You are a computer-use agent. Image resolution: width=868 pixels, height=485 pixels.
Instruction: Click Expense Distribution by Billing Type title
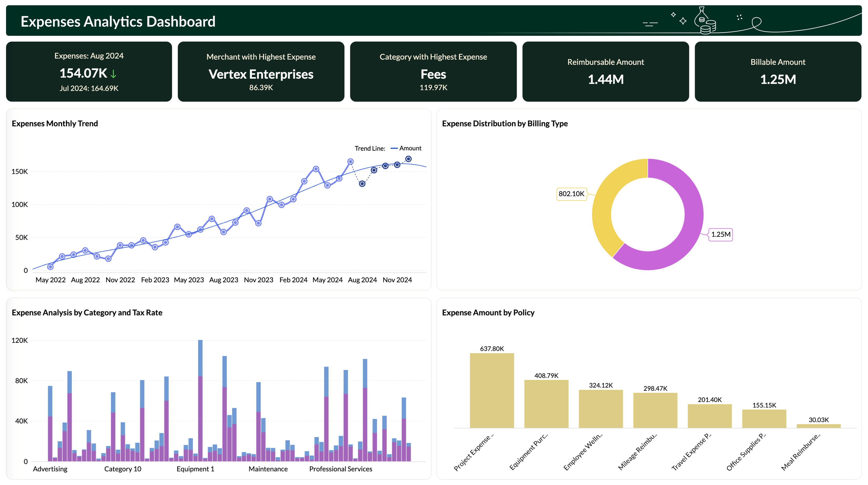[x=505, y=123]
